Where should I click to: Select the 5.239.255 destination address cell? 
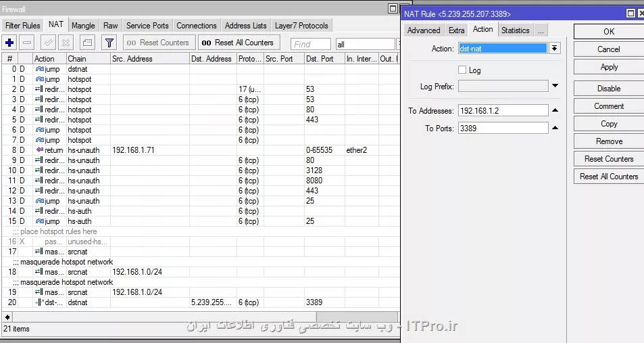213,302
